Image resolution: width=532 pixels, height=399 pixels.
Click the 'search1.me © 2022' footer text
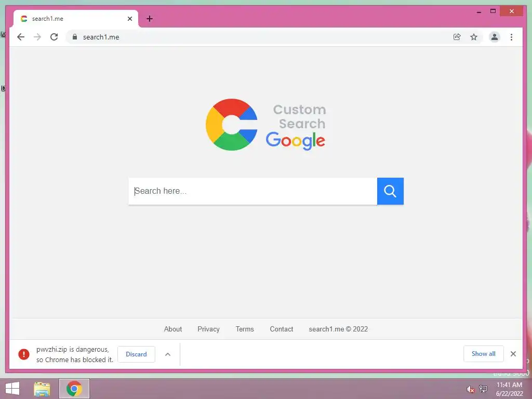338,329
